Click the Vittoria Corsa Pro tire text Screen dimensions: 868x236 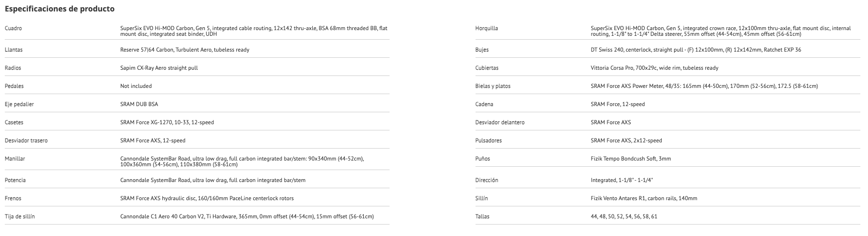tap(654, 68)
